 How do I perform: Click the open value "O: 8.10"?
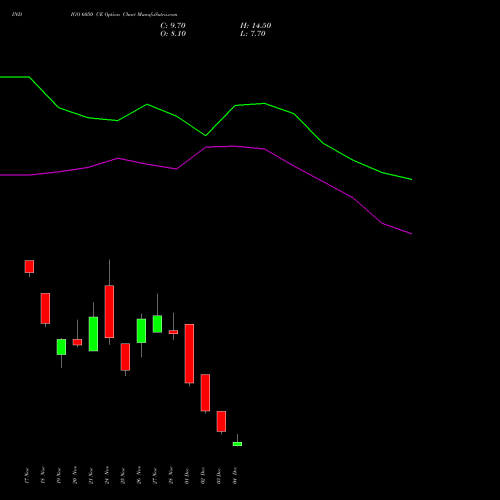click(x=173, y=34)
